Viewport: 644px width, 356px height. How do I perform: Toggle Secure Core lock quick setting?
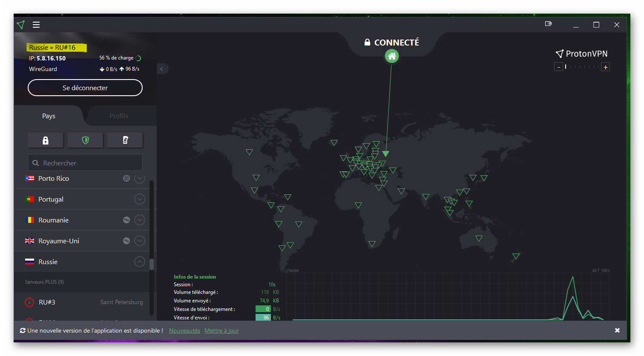pos(46,140)
